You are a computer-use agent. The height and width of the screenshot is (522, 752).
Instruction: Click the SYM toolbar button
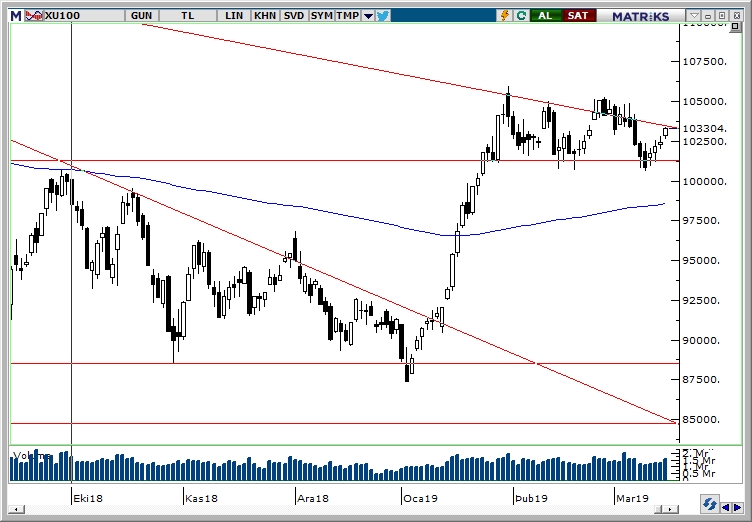[321, 15]
